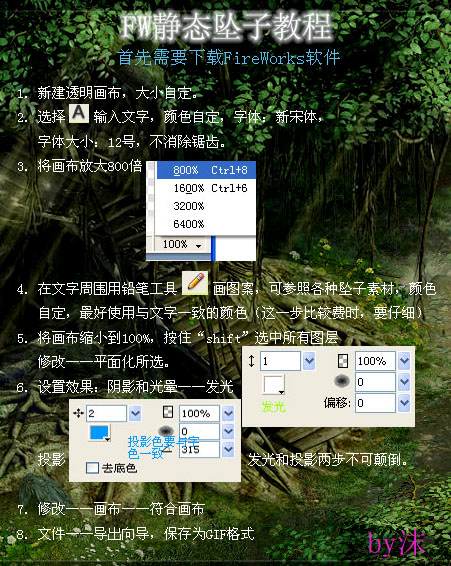Select the Text tool 'A' icon
The height and width of the screenshot is (566, 451).
click(79, 114)
